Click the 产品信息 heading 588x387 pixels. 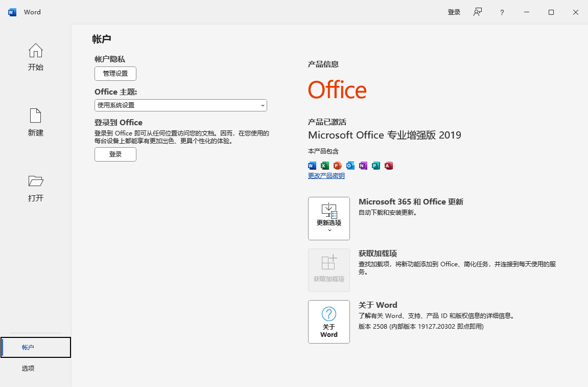point(323,64)
